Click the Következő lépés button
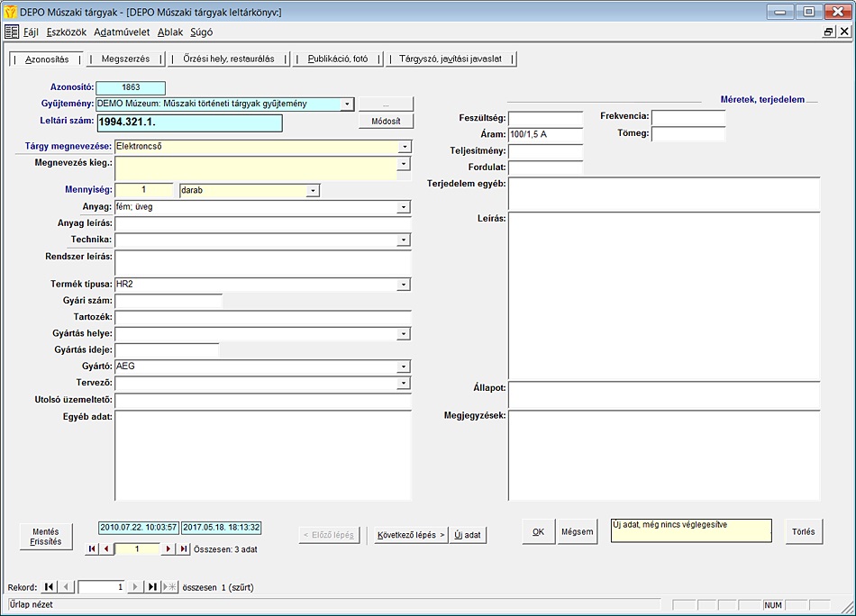Screen dimensions: 856x616 coord(411,535)
